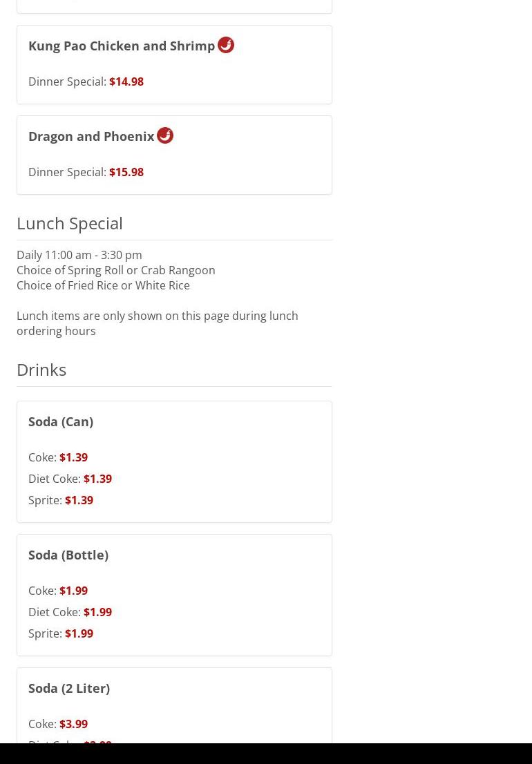Click lunch ordering hours notice text
The image size is (532, 764).
point(158,323)
